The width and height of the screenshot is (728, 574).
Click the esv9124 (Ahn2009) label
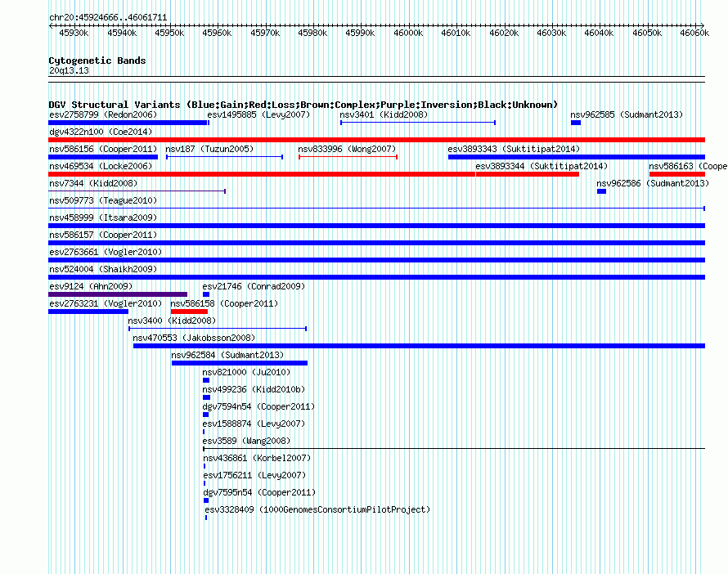tap(91, 286)
